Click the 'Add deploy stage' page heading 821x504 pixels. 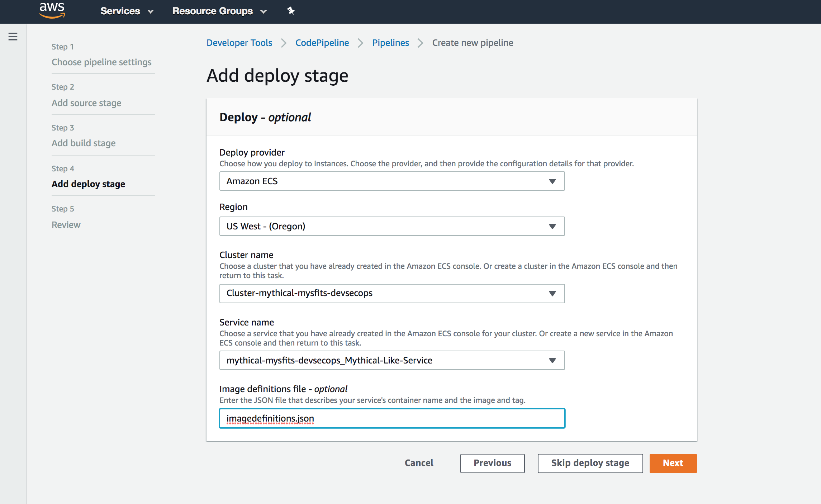277,76
